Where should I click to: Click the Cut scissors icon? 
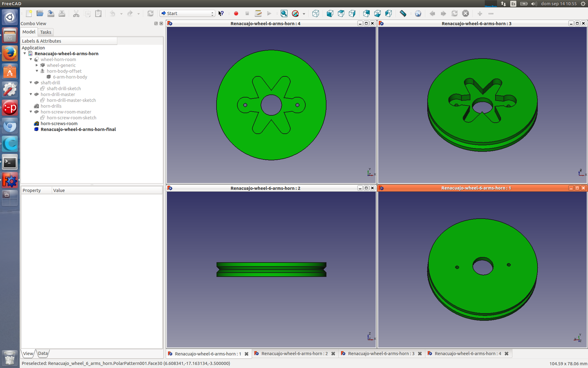(x=76, y=14)
